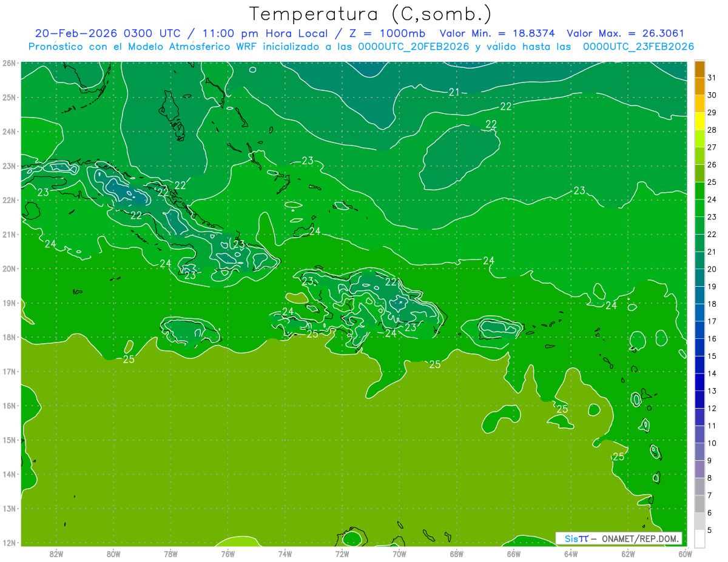The image size is (728, 562).
Task: Click the legend value 18
Action: coord(712,304)
